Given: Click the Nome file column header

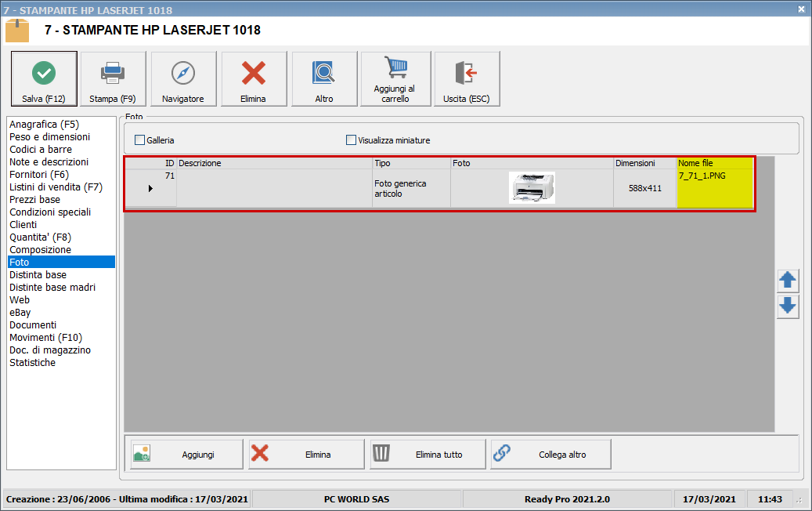Looking at the screenshot, I should point(715,163).
